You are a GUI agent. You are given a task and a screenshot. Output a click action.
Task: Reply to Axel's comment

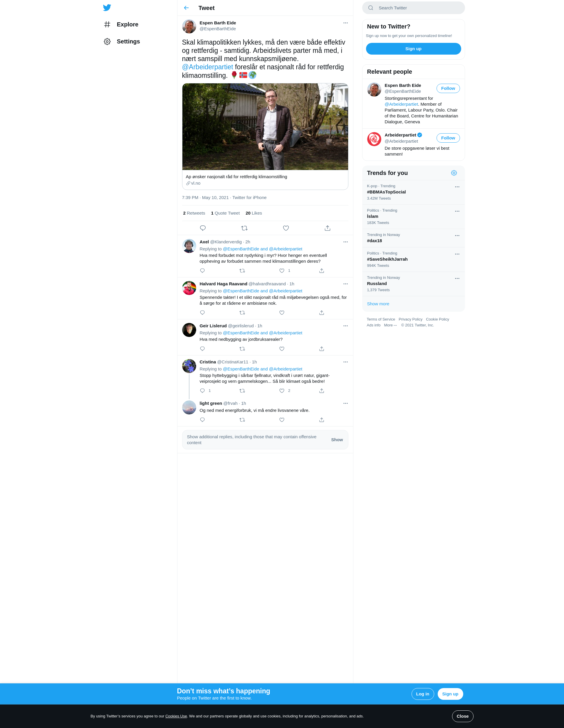coord(202,271)
